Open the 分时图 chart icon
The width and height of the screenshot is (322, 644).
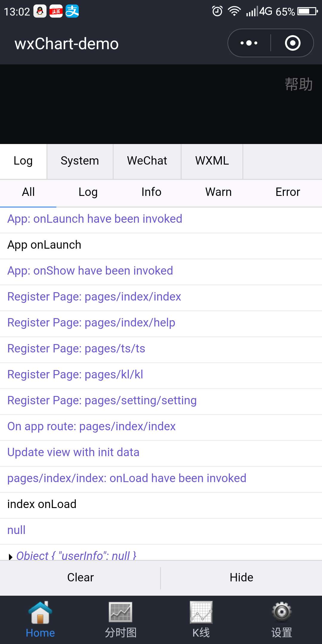pyautogui.click(x=120, y=612)
